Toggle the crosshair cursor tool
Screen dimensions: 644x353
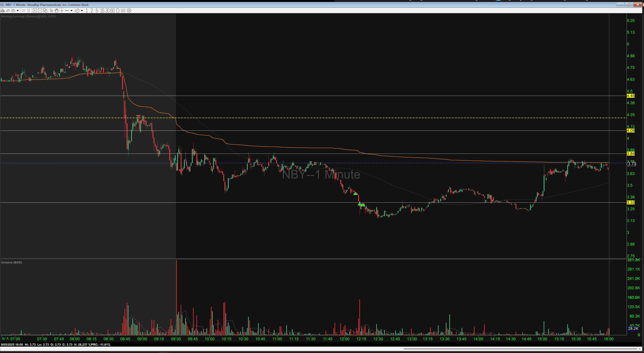(x=62, y=11)
